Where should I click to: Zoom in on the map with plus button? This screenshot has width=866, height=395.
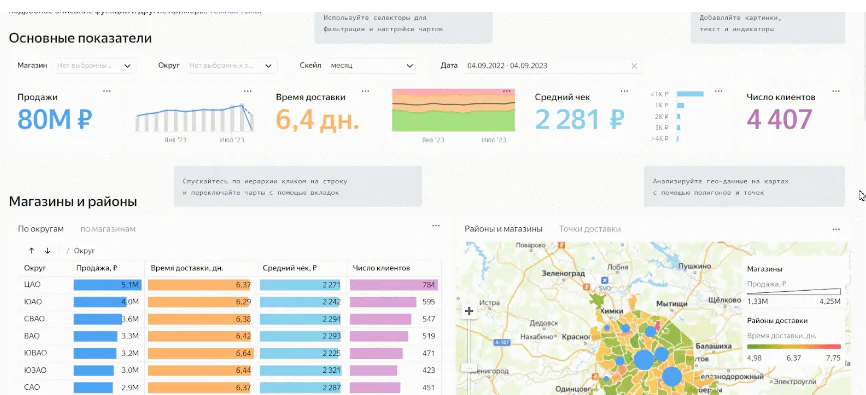tap(469, 311)
